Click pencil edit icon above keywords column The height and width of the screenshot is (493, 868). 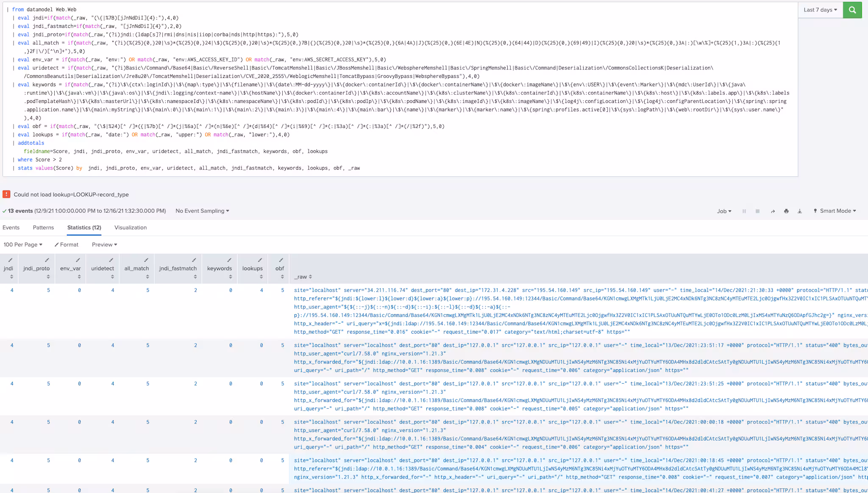229,260
